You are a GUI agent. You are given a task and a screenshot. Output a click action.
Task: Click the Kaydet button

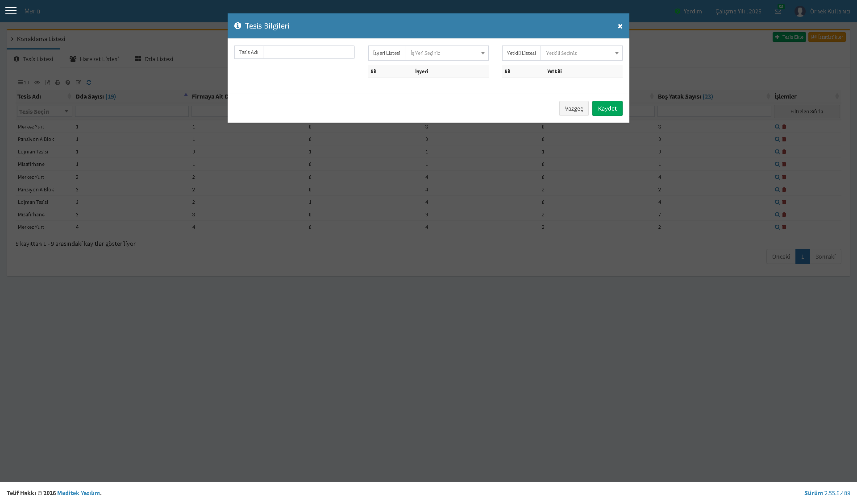pyautogui.click(x=607, y=108)
